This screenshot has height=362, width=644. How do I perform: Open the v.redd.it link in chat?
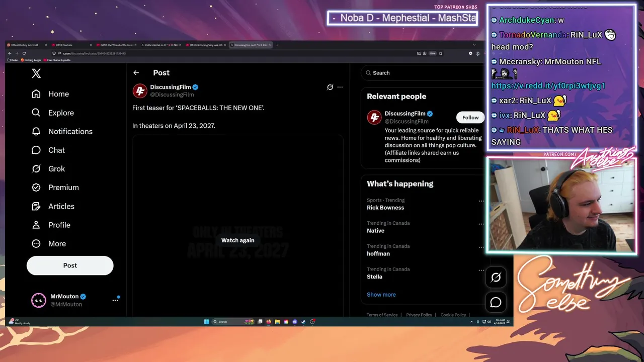pos(548,86)
